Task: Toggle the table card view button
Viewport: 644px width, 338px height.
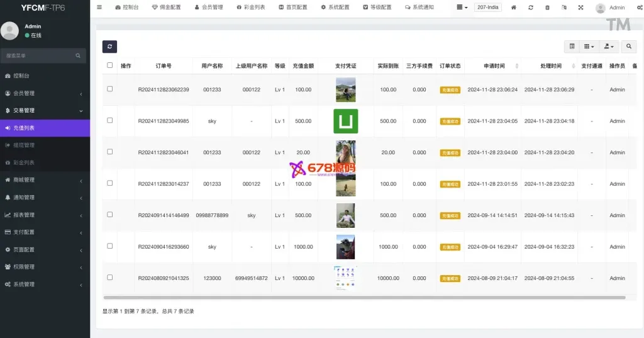Action: click(x=572, y=47)
